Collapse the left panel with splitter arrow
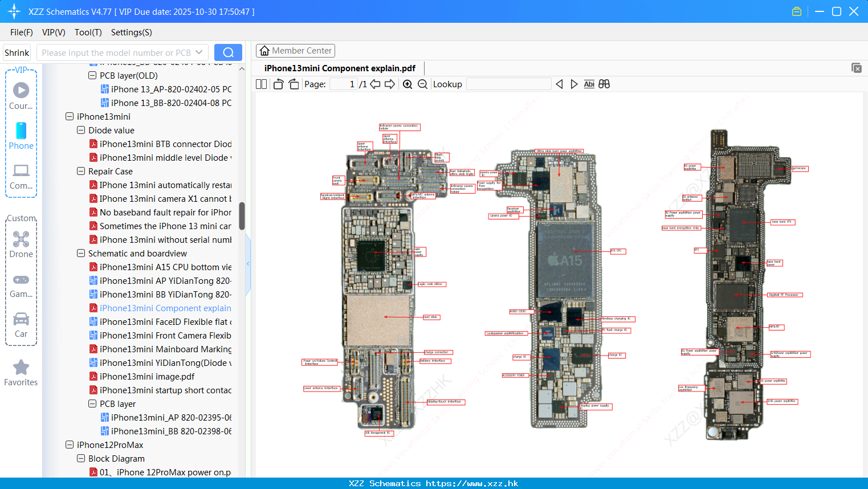The width and height of the screenshot is (868, 489). pos(248,263)
